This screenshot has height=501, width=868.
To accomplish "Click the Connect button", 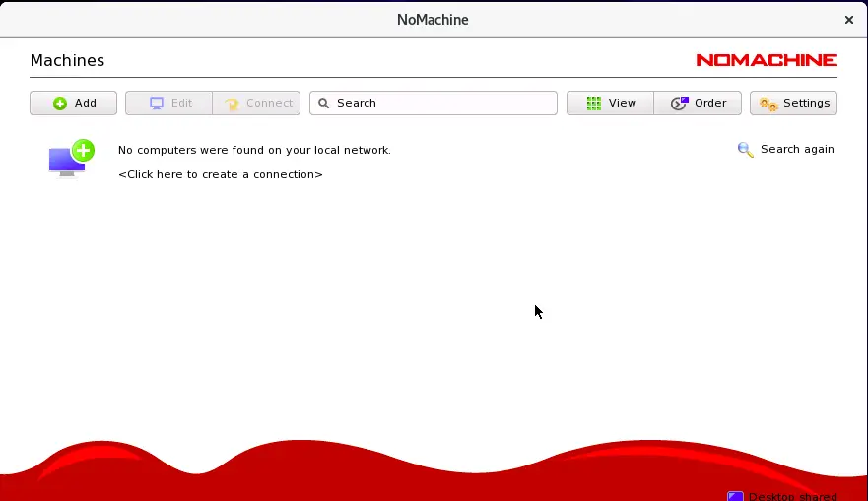I will point(256,104).
